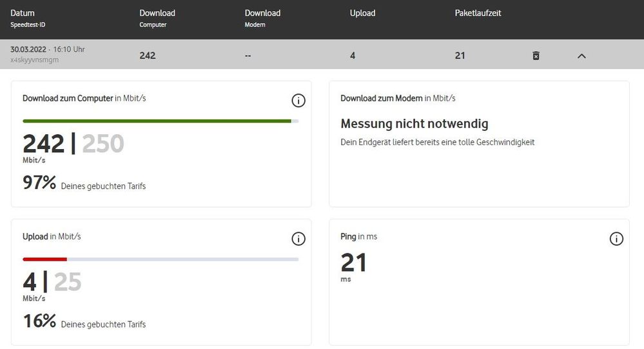Click the green download progress bar
644x349 pixels.
(157, 121)
